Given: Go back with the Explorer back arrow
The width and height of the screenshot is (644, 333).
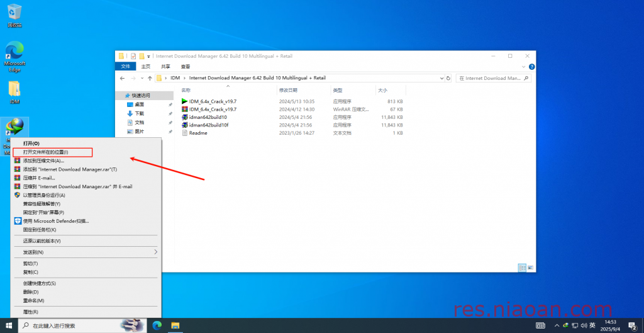Looking at the screenshot, I should (x=122, y=78).
